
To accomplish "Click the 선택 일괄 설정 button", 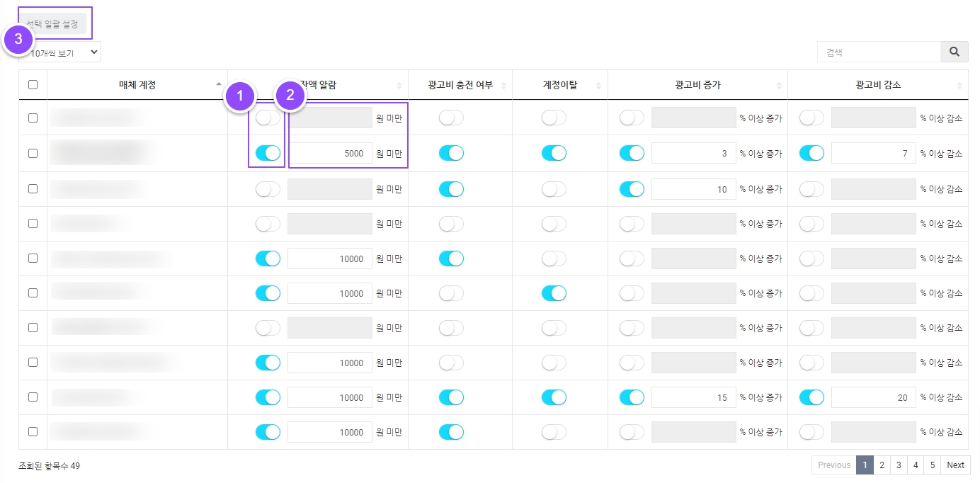I will click(54, 24).
